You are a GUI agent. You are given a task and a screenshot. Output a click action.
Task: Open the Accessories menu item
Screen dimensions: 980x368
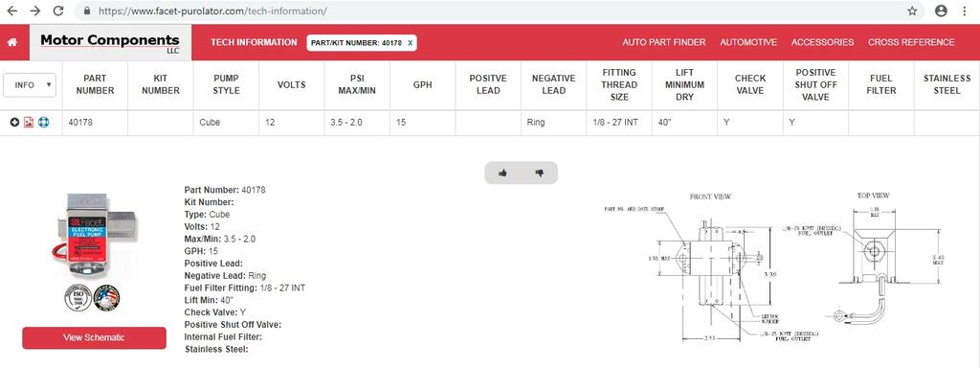(822, 42)
